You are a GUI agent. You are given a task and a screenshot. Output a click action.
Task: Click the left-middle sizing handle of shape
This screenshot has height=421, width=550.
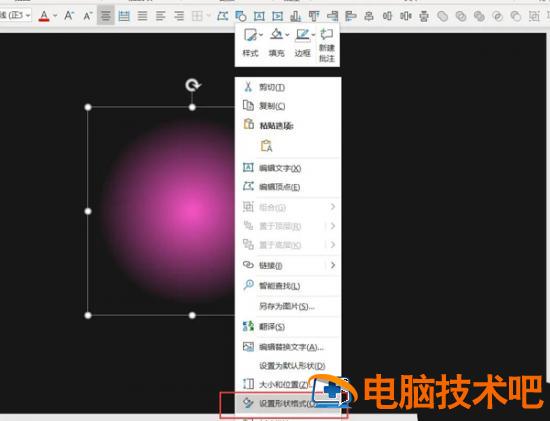88,211
